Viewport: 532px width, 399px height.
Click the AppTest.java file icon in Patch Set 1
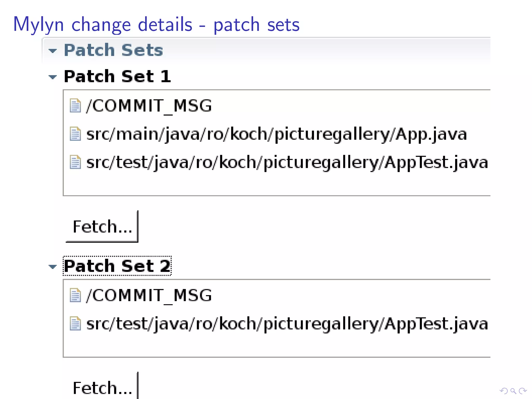(75, 162)
